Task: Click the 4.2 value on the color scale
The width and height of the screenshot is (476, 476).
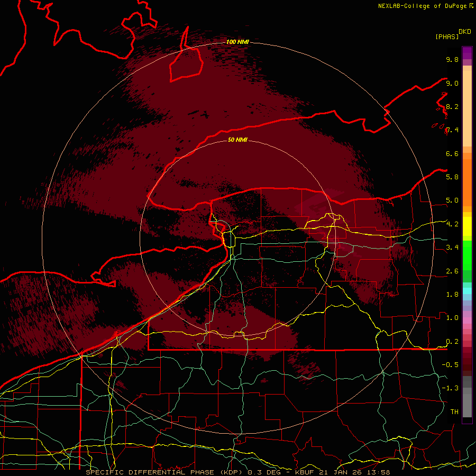Action: tap(452, 224)
